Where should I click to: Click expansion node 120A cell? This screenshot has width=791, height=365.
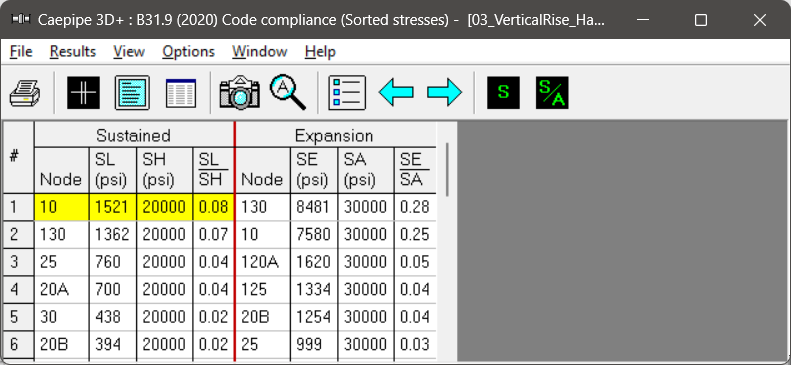coord(263,262)
